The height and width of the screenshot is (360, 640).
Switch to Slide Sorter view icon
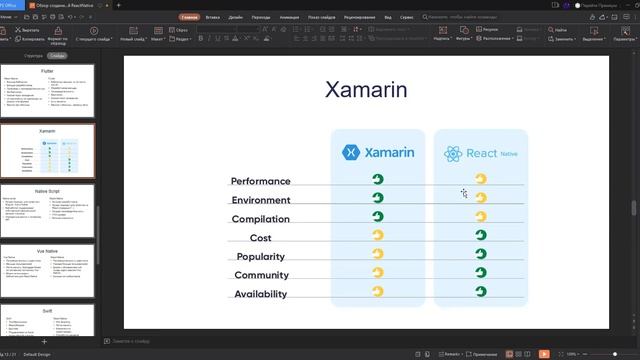[x=518, y=354]
